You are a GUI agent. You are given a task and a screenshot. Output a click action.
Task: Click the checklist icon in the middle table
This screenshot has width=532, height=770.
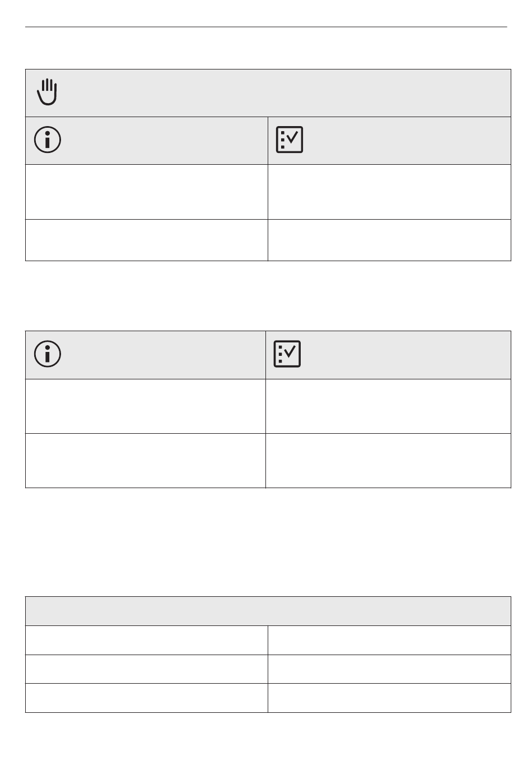click(x=287, y=354)
